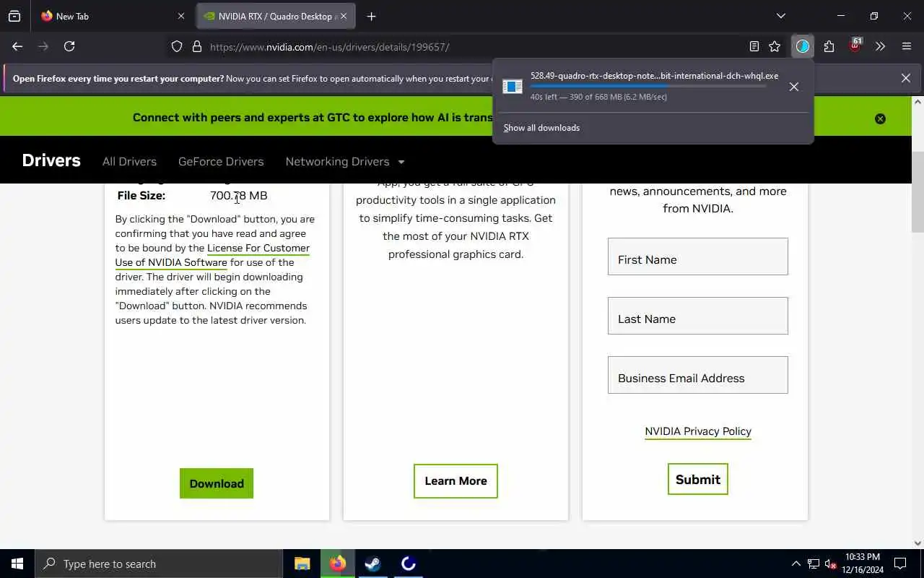Screen dimensions: 924x578
Task: Go back to the previous page
Action: pos(17,46)
